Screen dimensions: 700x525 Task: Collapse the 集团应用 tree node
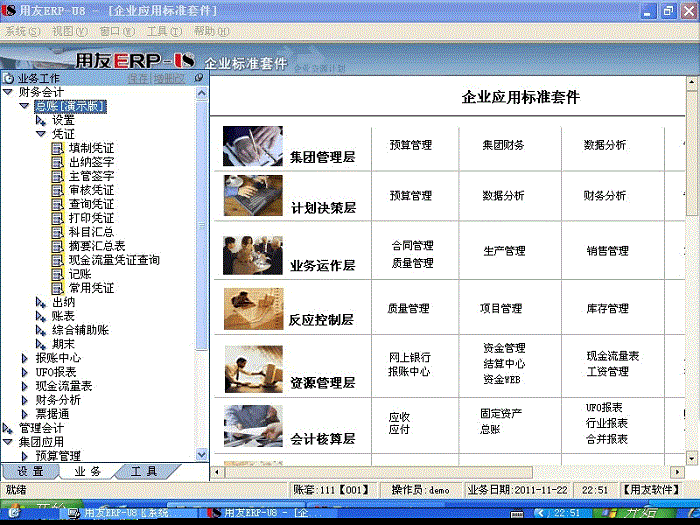coord(8,442)
